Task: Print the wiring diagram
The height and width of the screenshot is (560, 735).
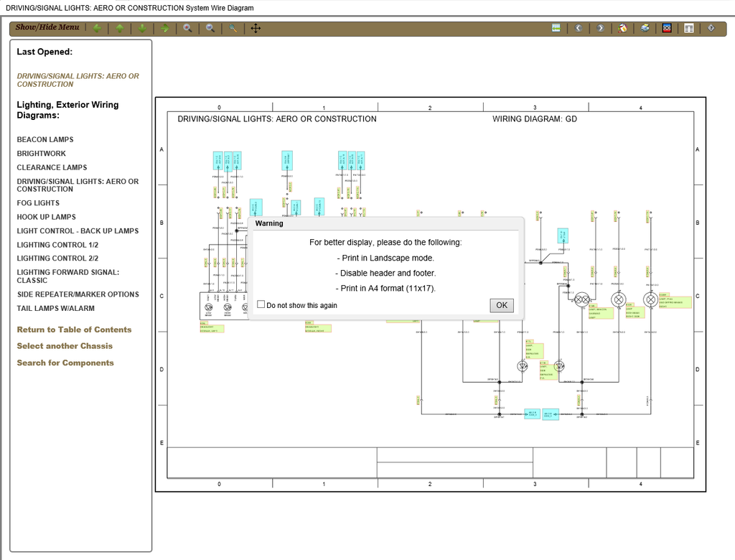Action: 645,28
